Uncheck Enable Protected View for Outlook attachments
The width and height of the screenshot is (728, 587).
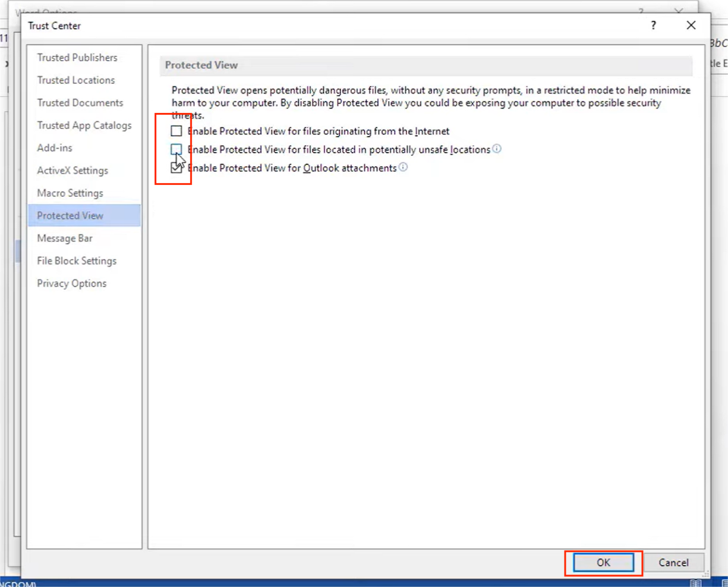tap(176, 168)
